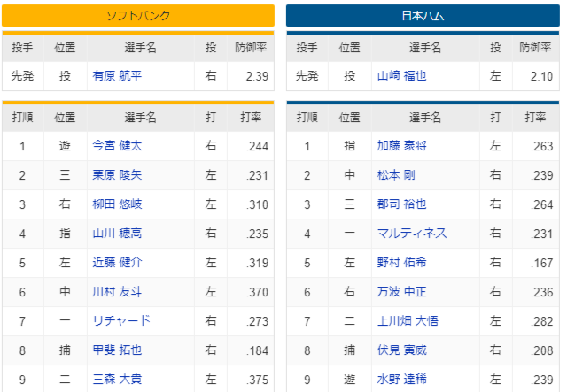Select the 日本ハム team header
The image size is (567, 392).
(x=423, y=16)
